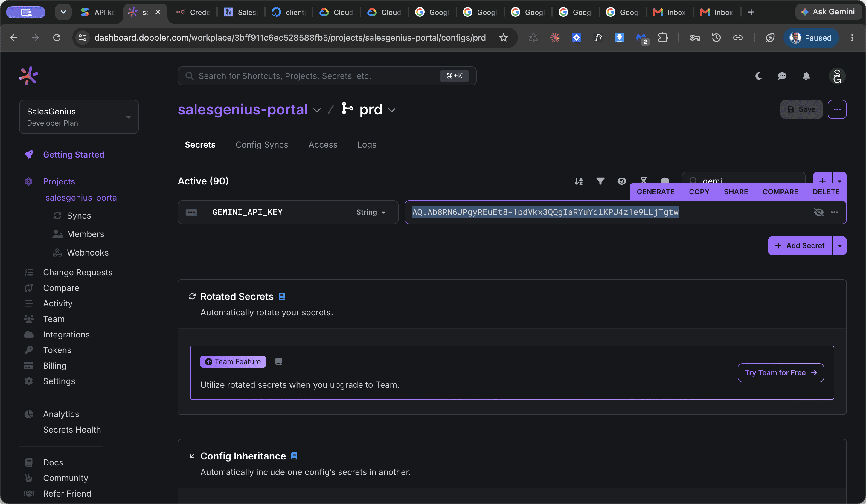Toggle dark mode moon icon
This screenshot has width=866, height=504.
758,76
